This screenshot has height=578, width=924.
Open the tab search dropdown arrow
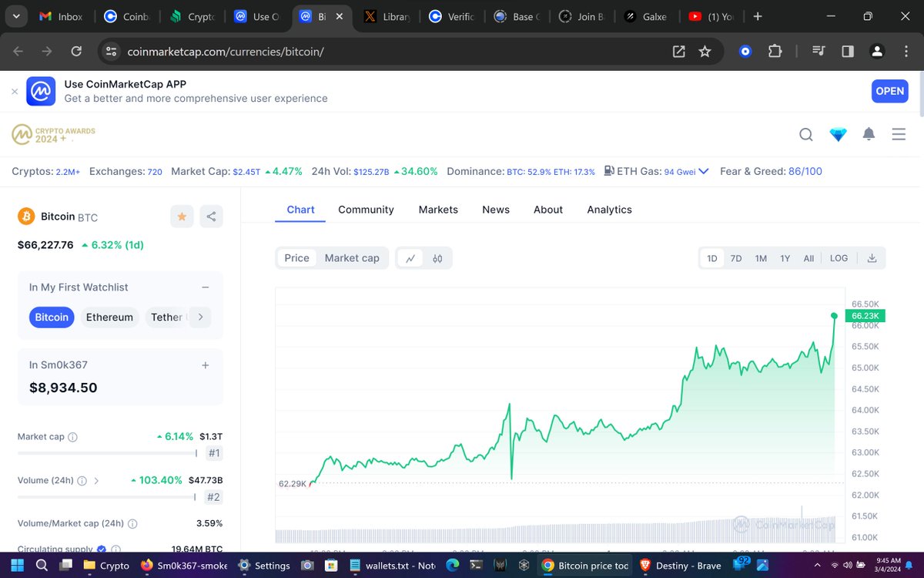pos(17,16)
